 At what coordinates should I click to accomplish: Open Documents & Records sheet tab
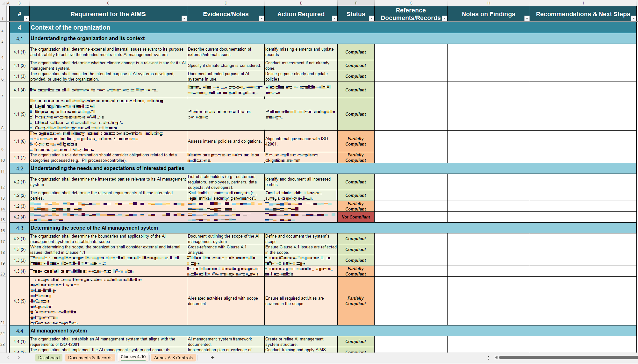pos(90,358)
